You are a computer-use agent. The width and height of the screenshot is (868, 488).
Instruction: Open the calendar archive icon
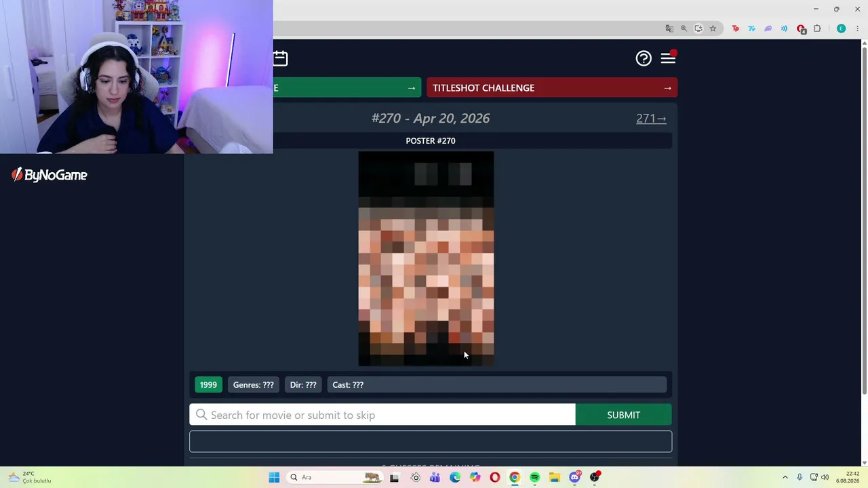coord(280,58)
